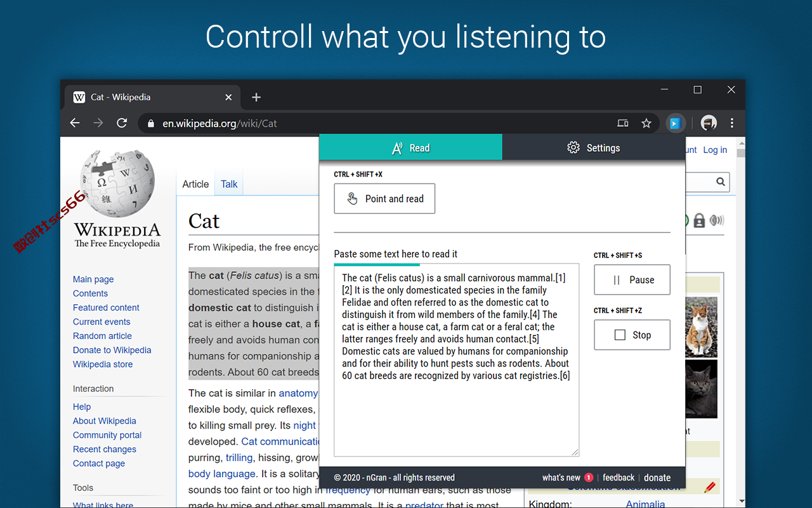The height and width of the screenshot is (508, 812).
Task: Open the Recent changes link
Action: coord(105,450)
